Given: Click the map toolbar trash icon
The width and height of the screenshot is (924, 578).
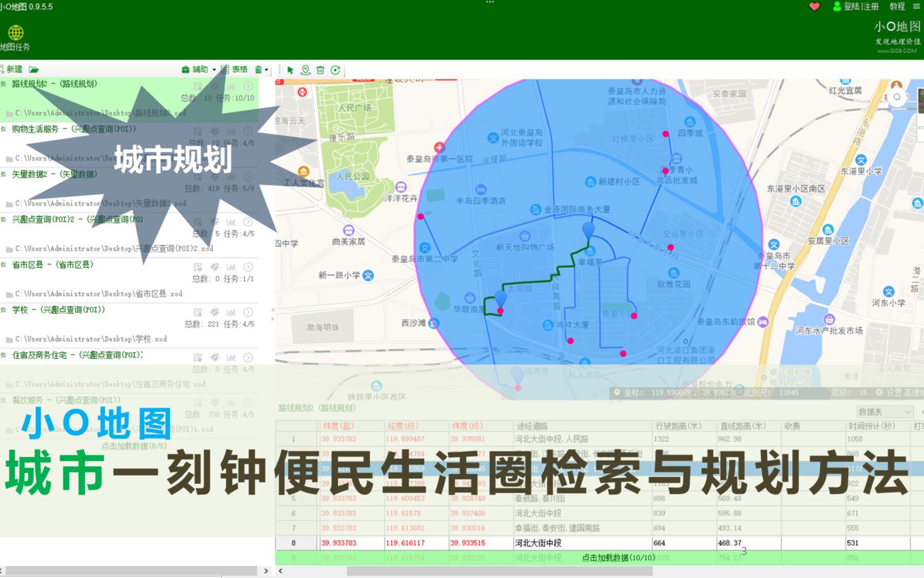Looking at the screenshot, I should 320,70.
